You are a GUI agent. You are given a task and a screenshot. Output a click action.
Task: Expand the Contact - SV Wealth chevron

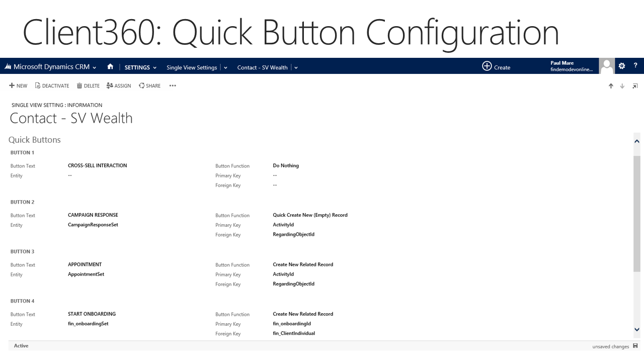pos(296,67)
